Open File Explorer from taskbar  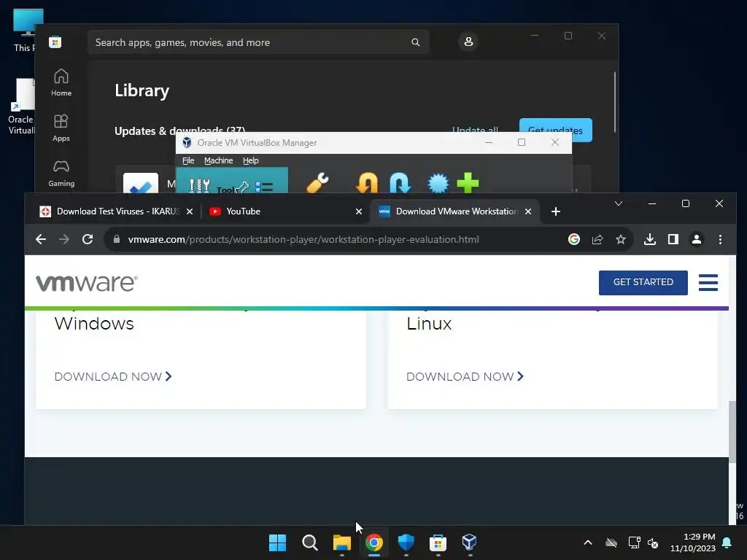341,542
